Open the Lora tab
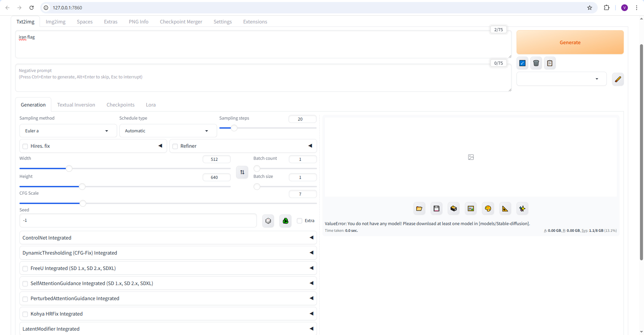 pos(151,105)
